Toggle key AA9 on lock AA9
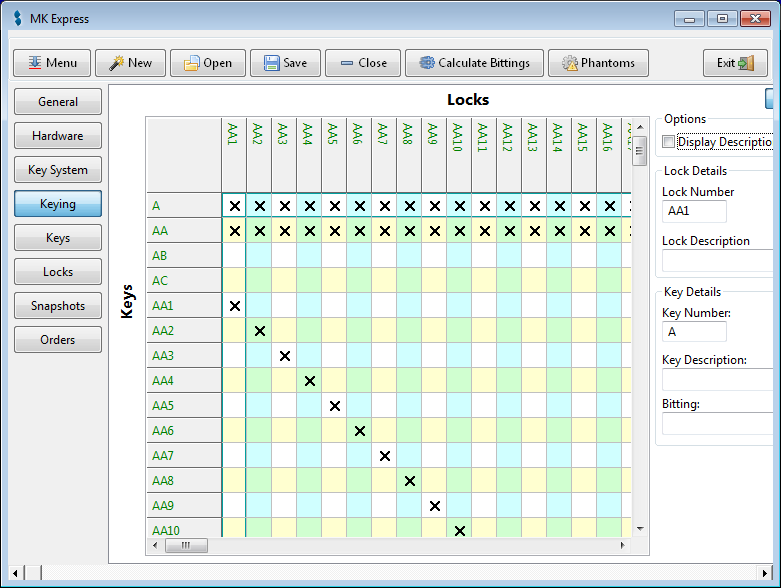Image resolution: width=781 pixels, height=588 pixels. pyautogui.click(x=435, y=506)
